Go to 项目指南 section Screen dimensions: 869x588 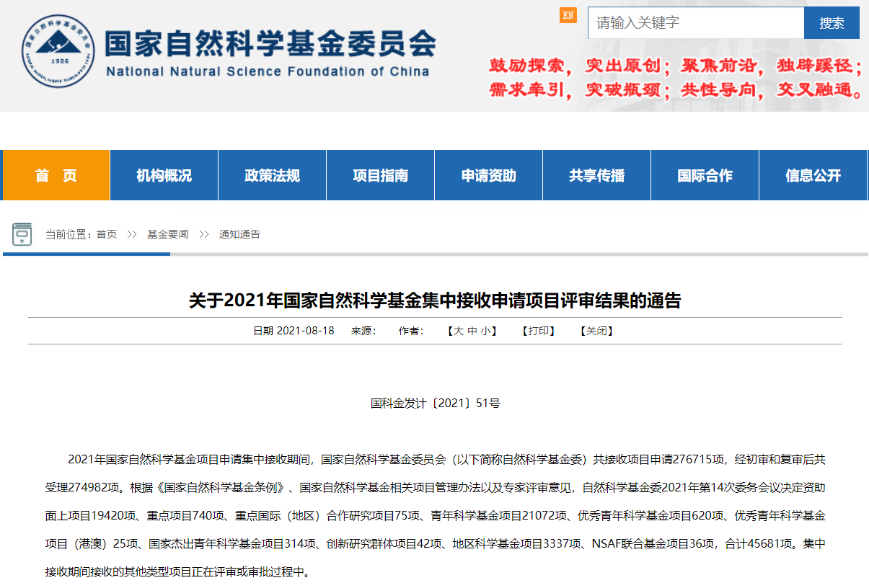(x=380, y=176)
